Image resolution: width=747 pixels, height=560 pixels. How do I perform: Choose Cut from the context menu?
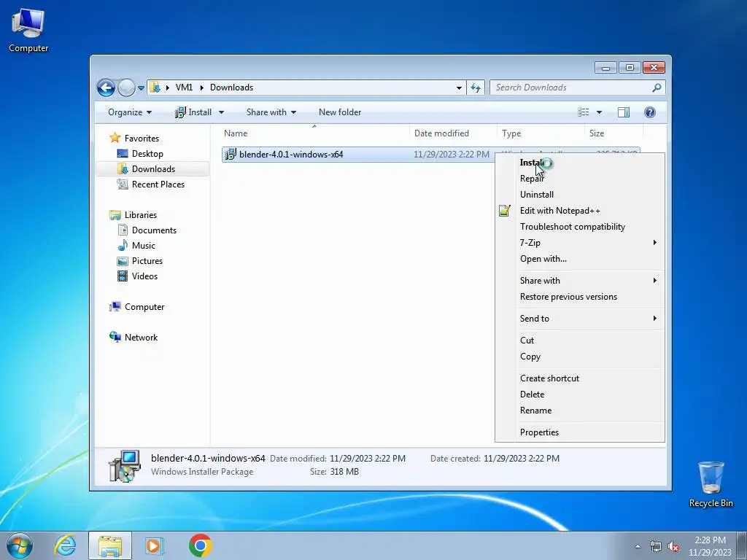point(580,341)
